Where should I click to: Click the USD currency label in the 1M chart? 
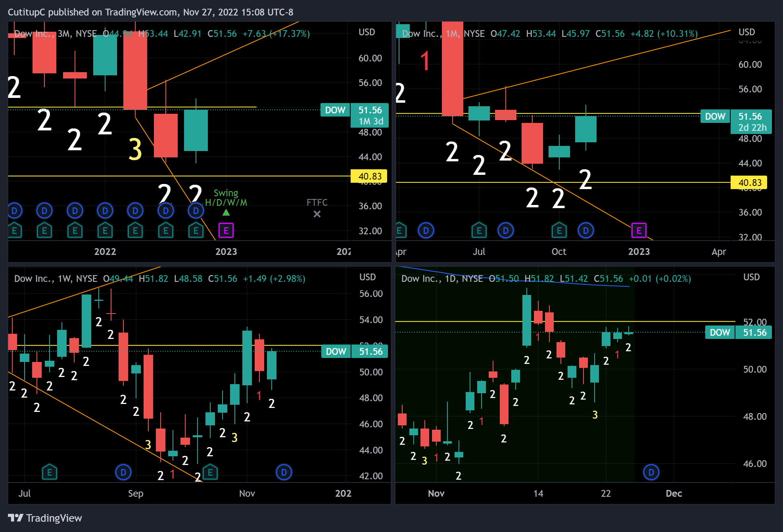[747, 32]
